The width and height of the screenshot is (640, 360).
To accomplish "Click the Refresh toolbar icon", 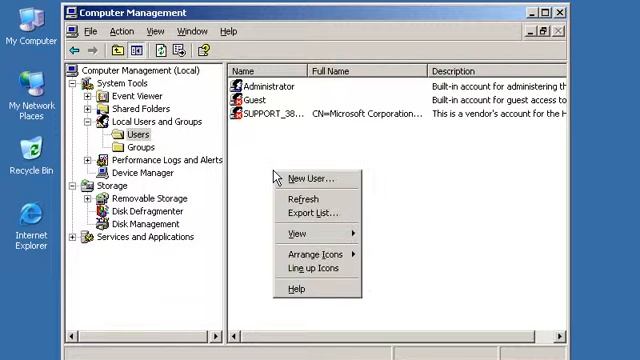I will click(161, 51).
